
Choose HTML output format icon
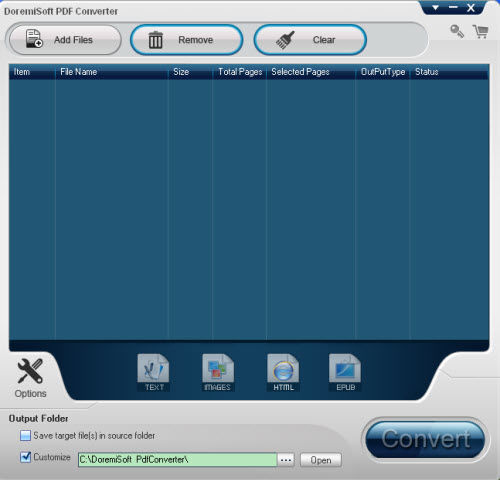(283, 373)
